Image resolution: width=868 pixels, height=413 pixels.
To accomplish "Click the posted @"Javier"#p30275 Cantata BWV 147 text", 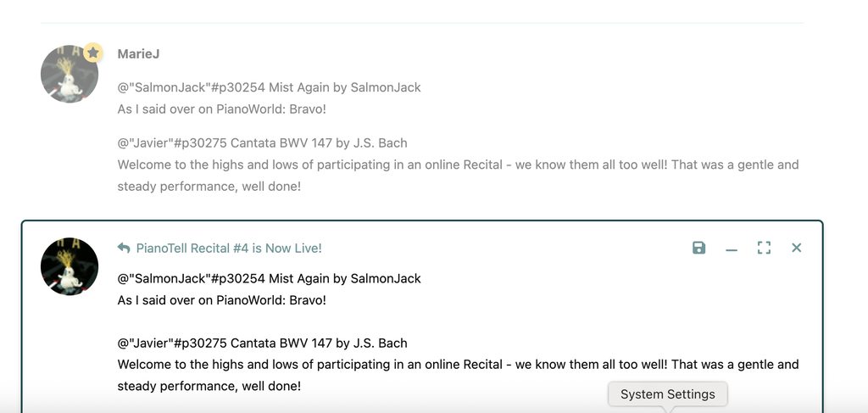I will pos(262,142).
